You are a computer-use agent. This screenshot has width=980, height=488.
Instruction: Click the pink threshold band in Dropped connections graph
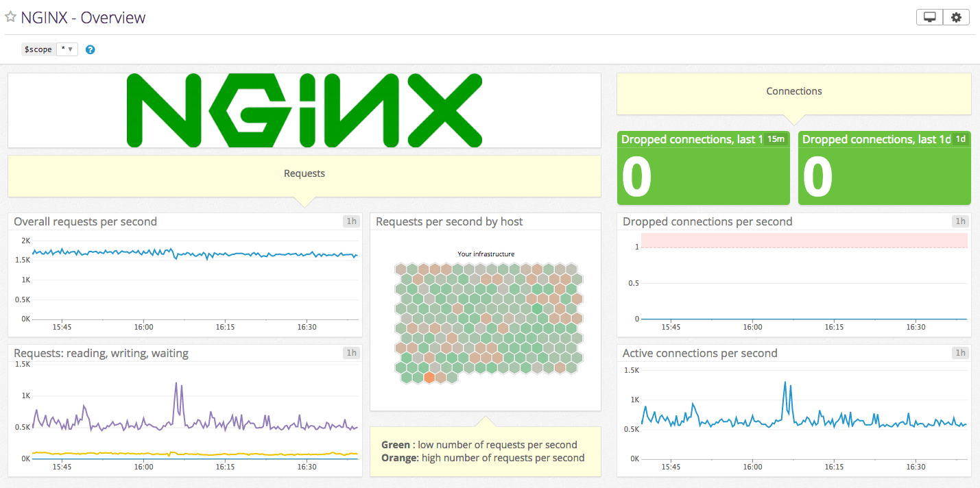tap(804, 240)
